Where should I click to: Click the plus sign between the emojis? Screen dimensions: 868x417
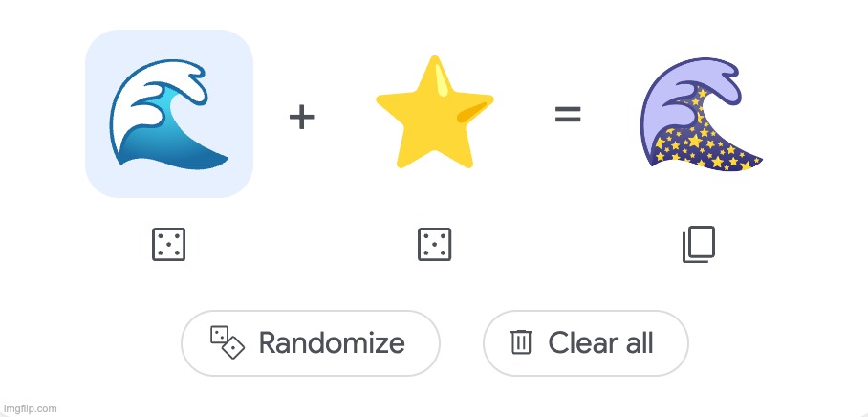tap(302, 118)
